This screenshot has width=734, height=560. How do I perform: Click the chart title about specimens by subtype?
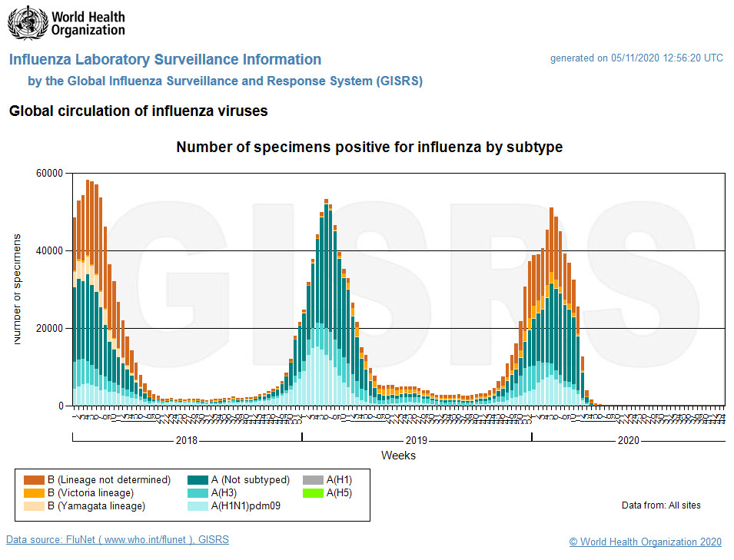coord(369,147)
